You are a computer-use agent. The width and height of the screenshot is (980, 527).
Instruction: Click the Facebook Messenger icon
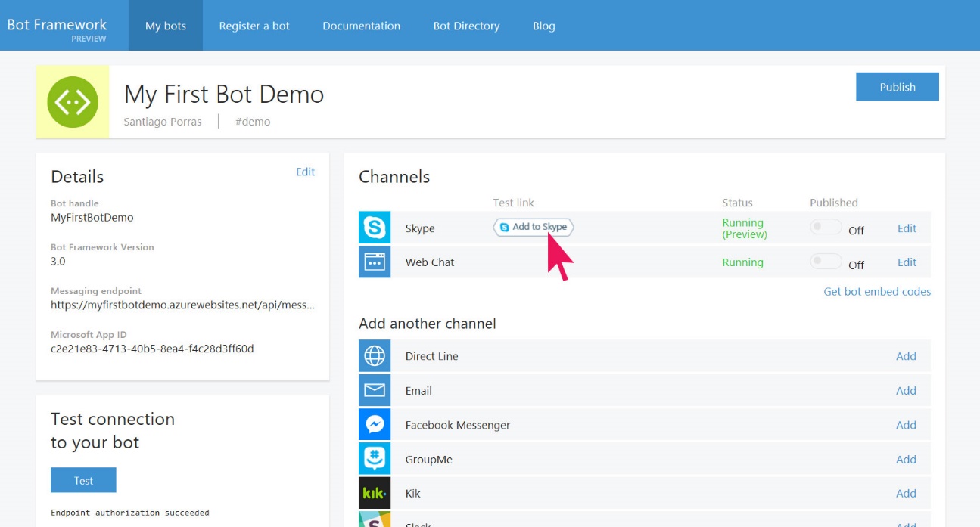click(x=375, y=425)
